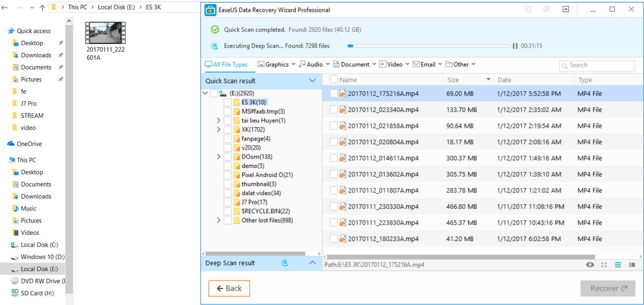Open OneDrive in Explorer sidebar
The width and height of the screenshot is (644, 305).
(x=25, y=144)
